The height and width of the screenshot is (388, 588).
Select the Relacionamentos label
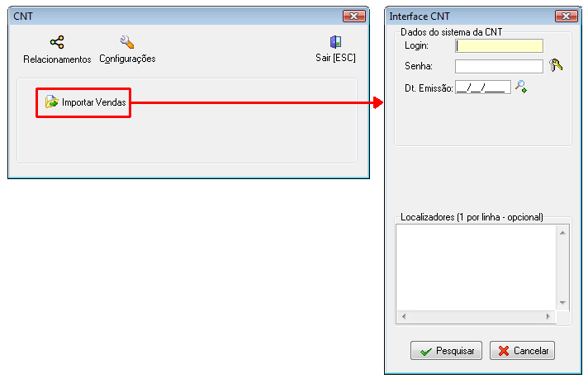point(57,59)
